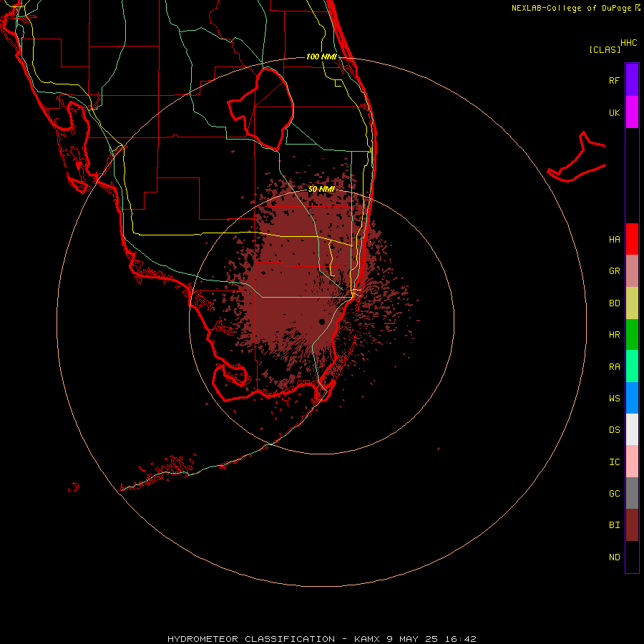Viewport: 644px width, 644px height.
Task: Click the BI legend label
Action: 615,525
